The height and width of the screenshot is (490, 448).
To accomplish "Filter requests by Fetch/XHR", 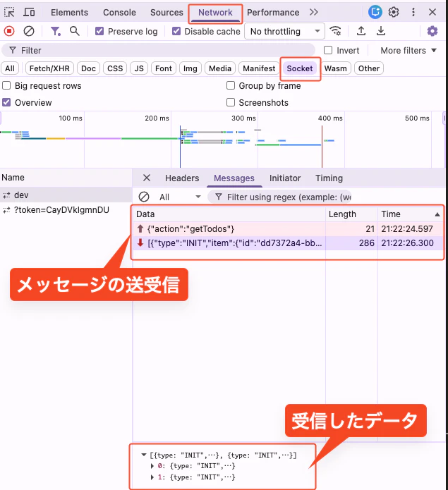I will [x=49, y=68].
